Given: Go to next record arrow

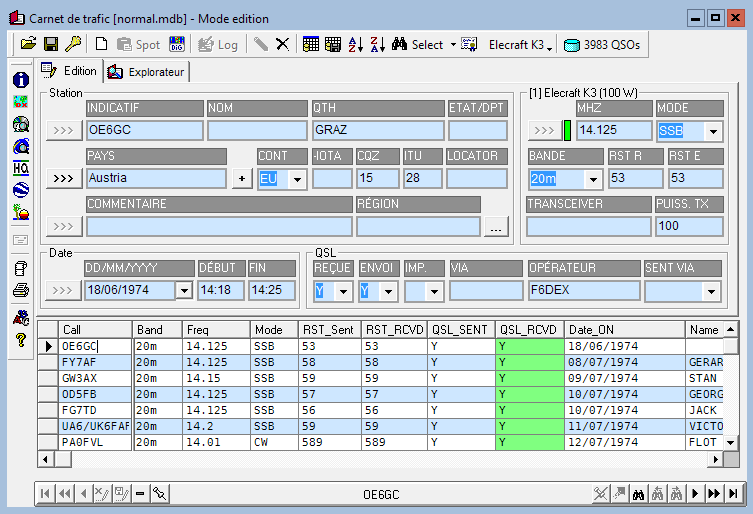Looking at the screenshot, I should tap(695, 493).
